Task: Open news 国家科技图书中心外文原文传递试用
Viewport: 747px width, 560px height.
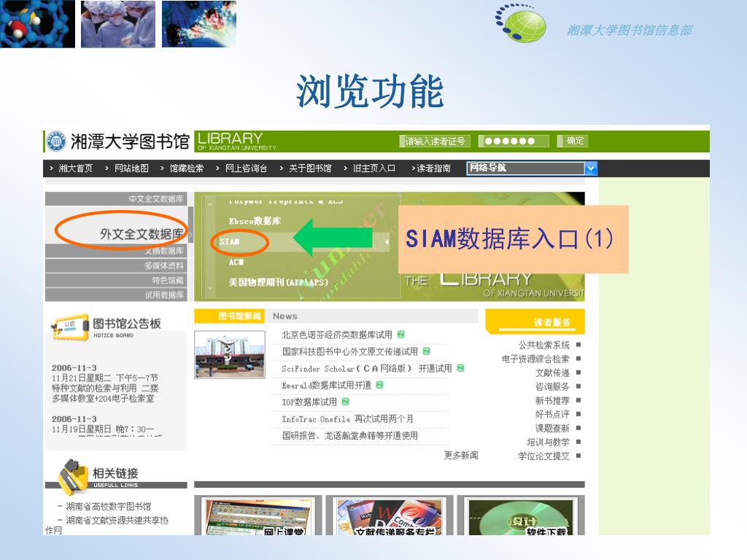Action: [349, 351]
